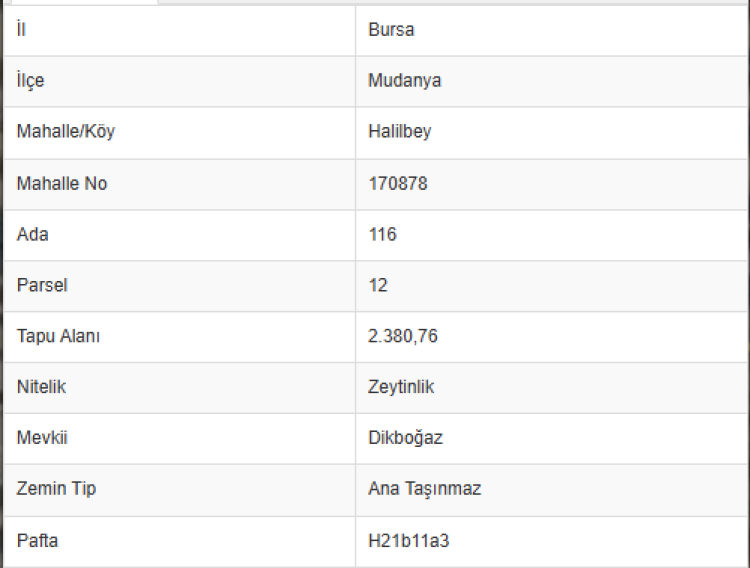The height and width of the screenshot is (568, 750).
Task: Click the Mudanya district value
Action: coord(404,81)
